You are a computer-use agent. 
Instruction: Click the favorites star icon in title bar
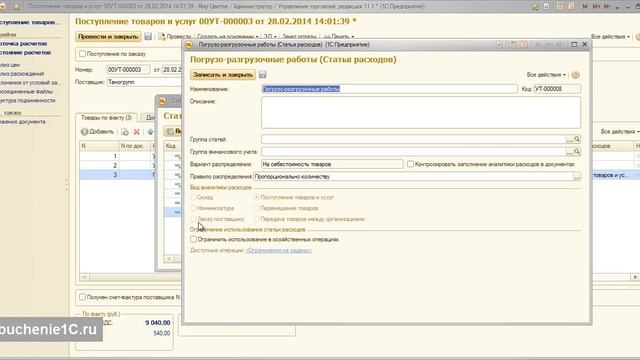coord(17,7)
